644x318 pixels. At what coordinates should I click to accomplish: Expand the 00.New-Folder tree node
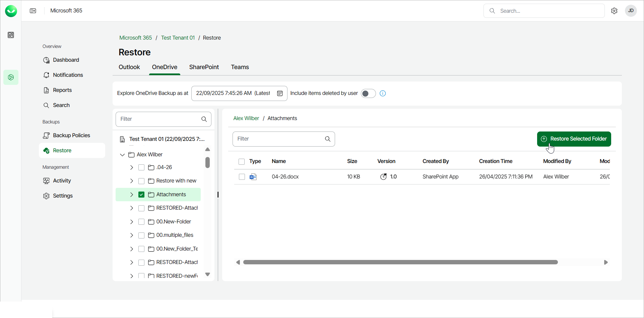pyautogui.click(x=132, y=222)
